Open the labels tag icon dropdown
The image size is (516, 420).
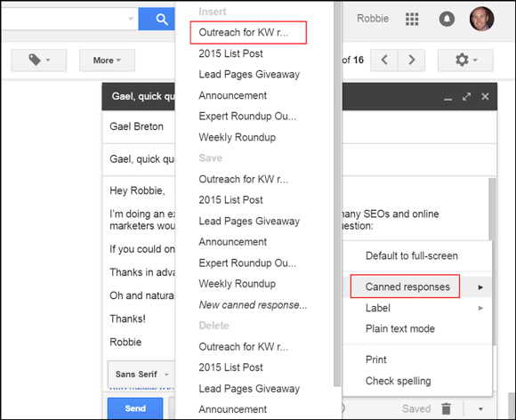(x=39, y=61)
